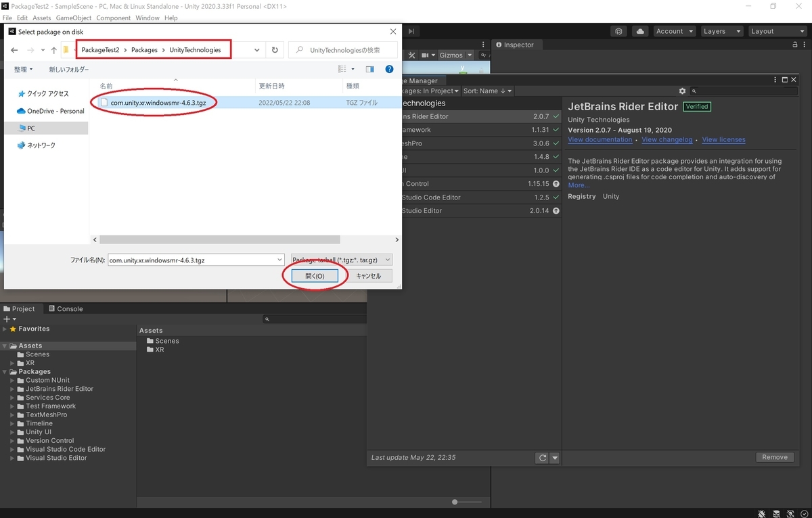Expand description with More... link
The height and width of the screenshot is (518, 812).
(x=579, y=185)
